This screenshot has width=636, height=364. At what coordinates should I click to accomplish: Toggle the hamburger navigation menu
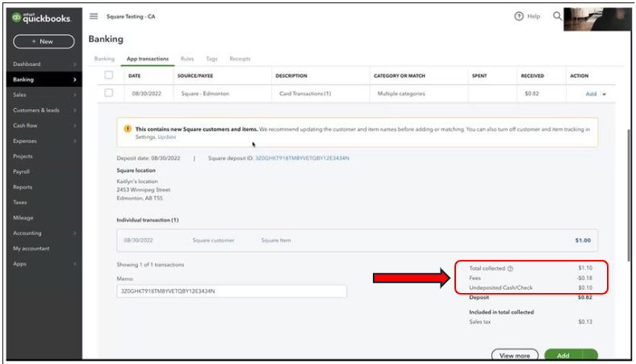coord(94,16)
